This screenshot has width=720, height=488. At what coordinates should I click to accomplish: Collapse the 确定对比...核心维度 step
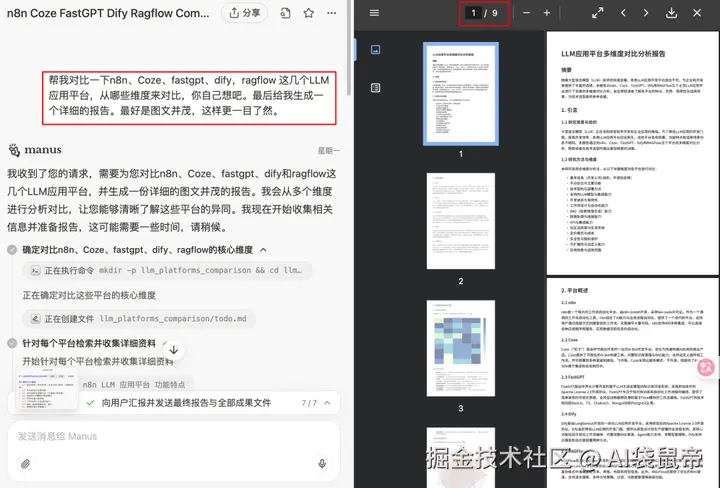pos(263,250)
